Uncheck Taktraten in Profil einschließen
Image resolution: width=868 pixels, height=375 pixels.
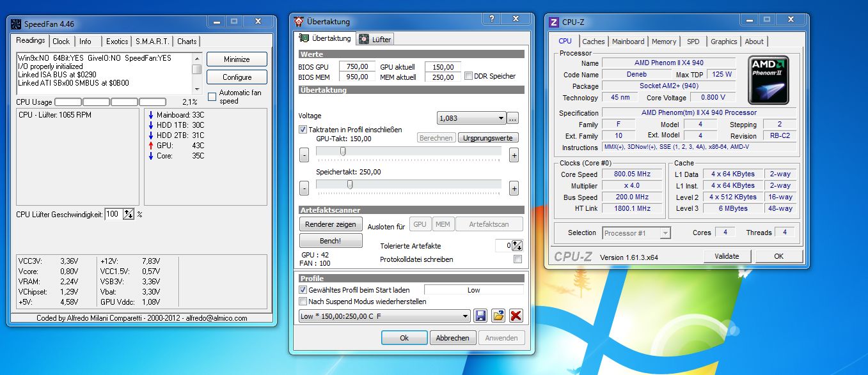coord(303,130)
